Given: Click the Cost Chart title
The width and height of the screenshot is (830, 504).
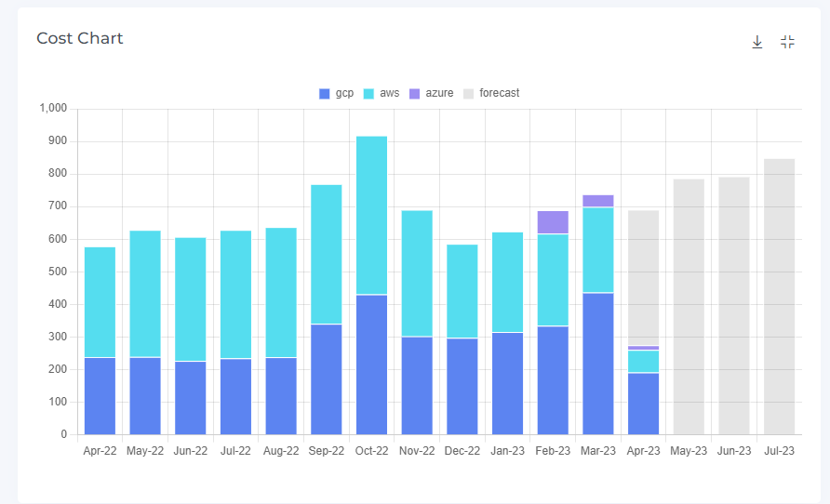Looking at the screenshot, I should [x=80, y=38].
